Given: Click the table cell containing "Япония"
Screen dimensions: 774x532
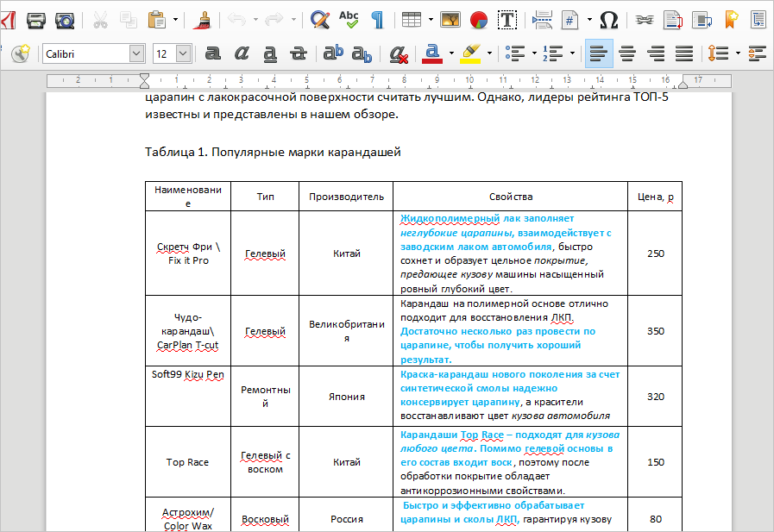Looking at the screenshot, I should (x=346, y=397).
